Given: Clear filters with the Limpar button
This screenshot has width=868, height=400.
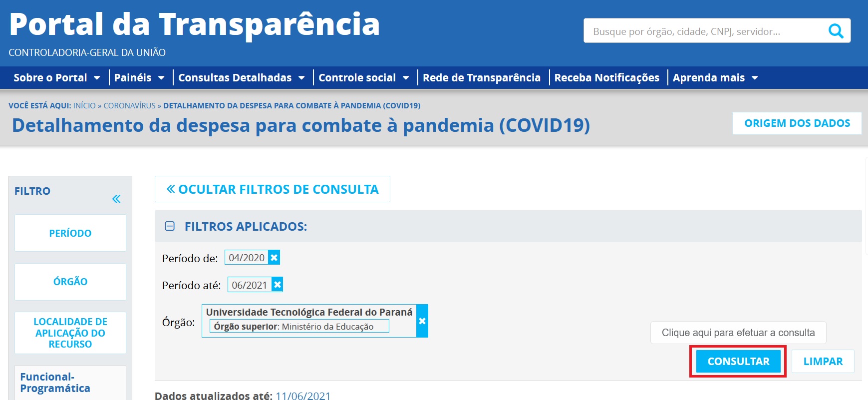Looking at the screenshot, I should pyautogui.click(x=823, y=362).
